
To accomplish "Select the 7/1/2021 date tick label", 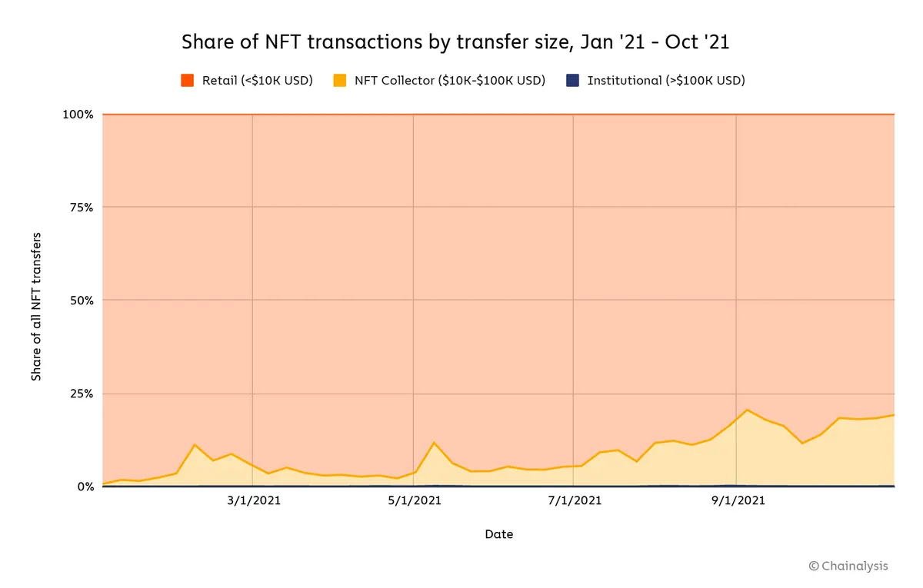I will (x=574, y=501).
